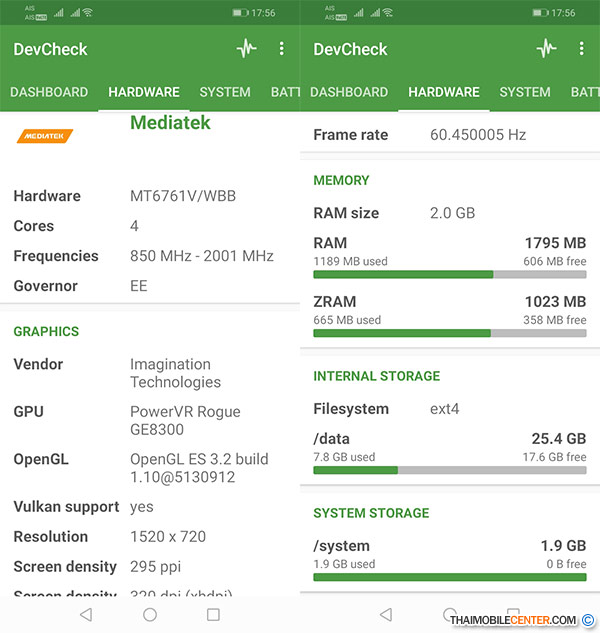Tap the ZRAM usage progress bar
The height and width of the screenshot is (633, 600).
click(450, 333)
